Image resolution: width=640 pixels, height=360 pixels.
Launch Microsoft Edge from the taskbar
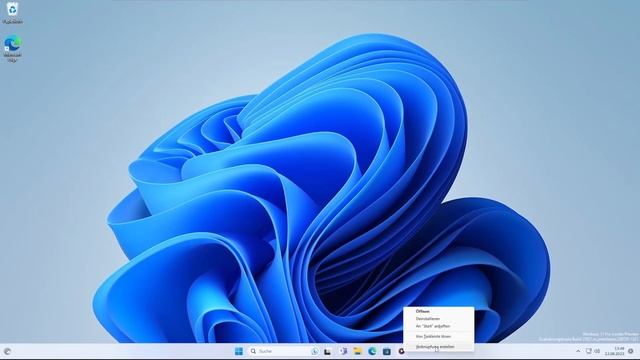[x=372, y=351]
